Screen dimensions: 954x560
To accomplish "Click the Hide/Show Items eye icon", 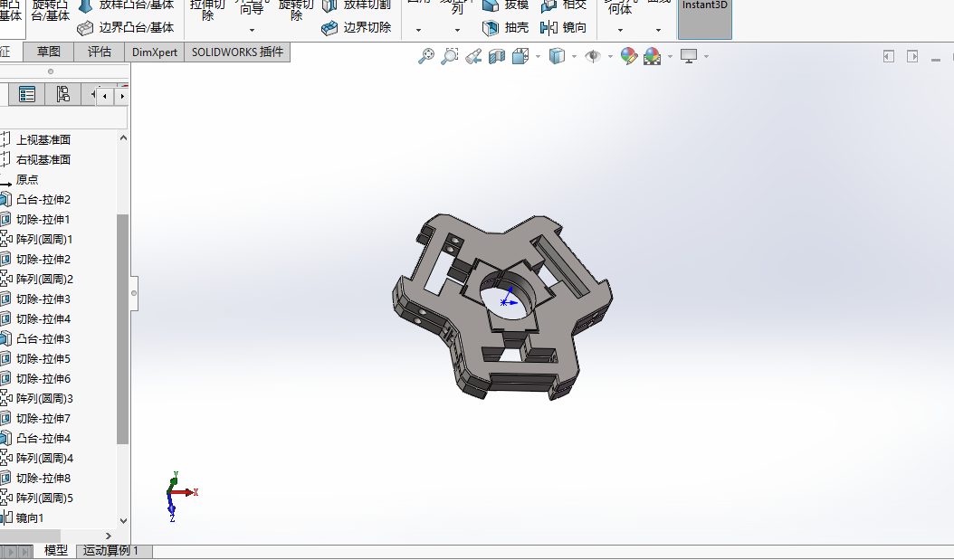I will (x=593, y=57).
